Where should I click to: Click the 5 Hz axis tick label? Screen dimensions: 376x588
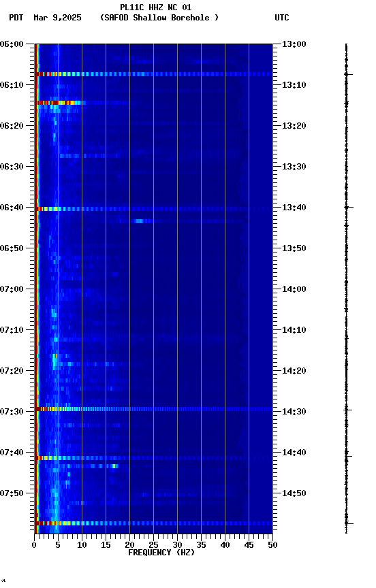tap(58, 545)
